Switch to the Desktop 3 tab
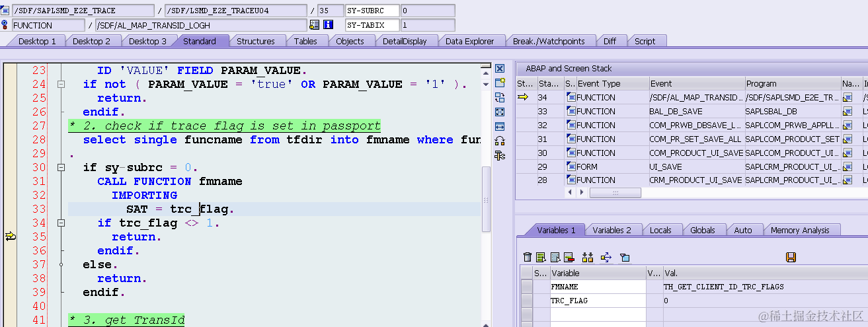Screen dimensions: 868x327 [147, 41]
